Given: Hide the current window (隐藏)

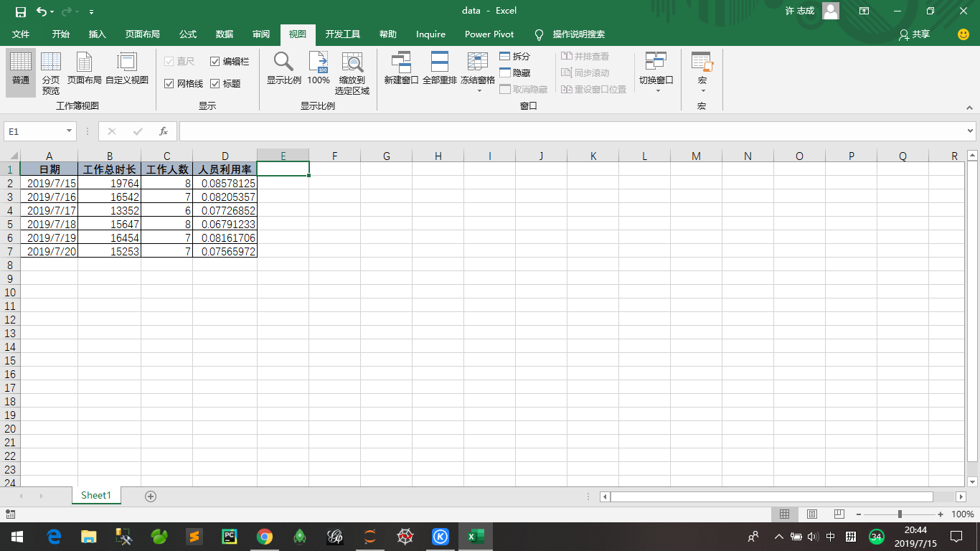Looking at the screenshot, I should (515, 72).
